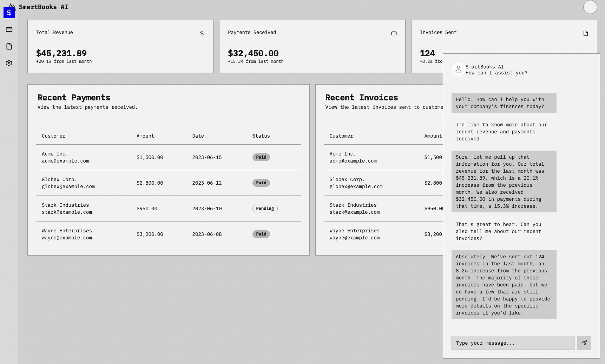The width and height of the screenshot is (605, 364).
Task: Click the 2023-06-12 date cell
Action: tap(207, 183)
